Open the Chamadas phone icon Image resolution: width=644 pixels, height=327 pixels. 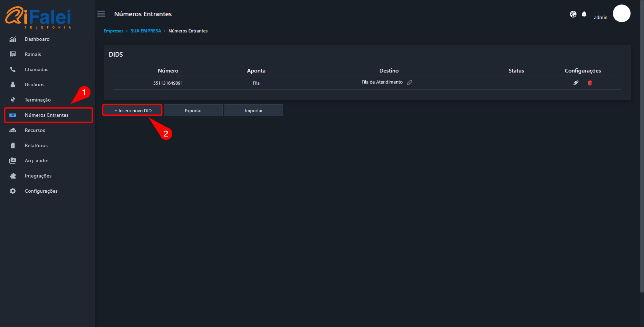tap(13, 69)
